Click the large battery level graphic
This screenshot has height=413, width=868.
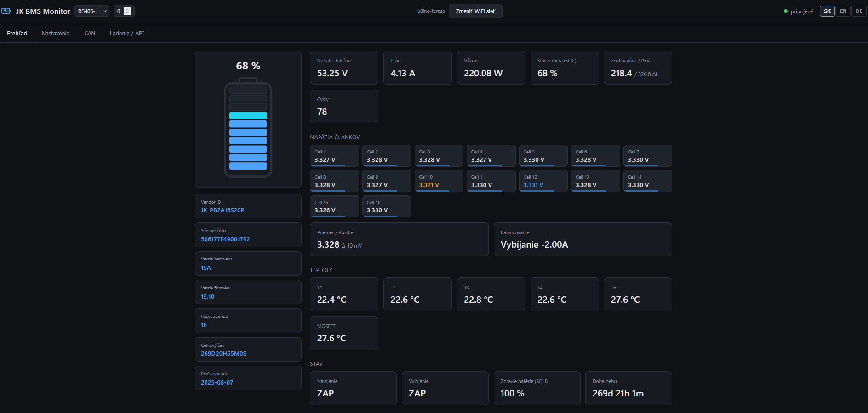coord(248,127)
